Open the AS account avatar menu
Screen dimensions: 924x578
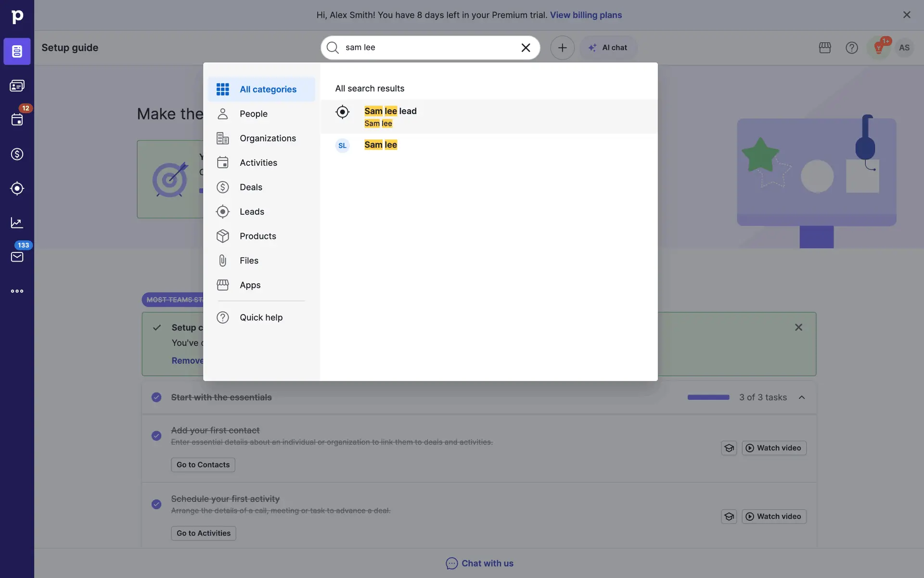(904, 48)
